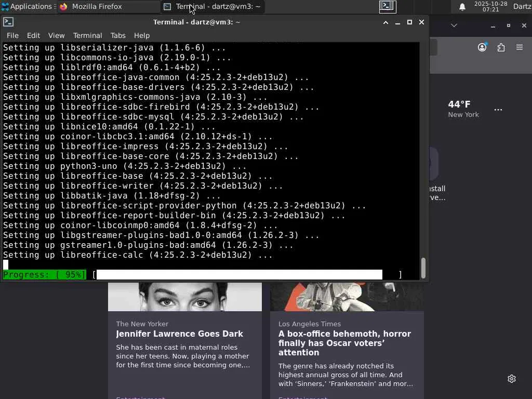Open the View menu in Terminal
Image resolution: width=532 pixels, height=399 pixels.
(x=56, y=35)
